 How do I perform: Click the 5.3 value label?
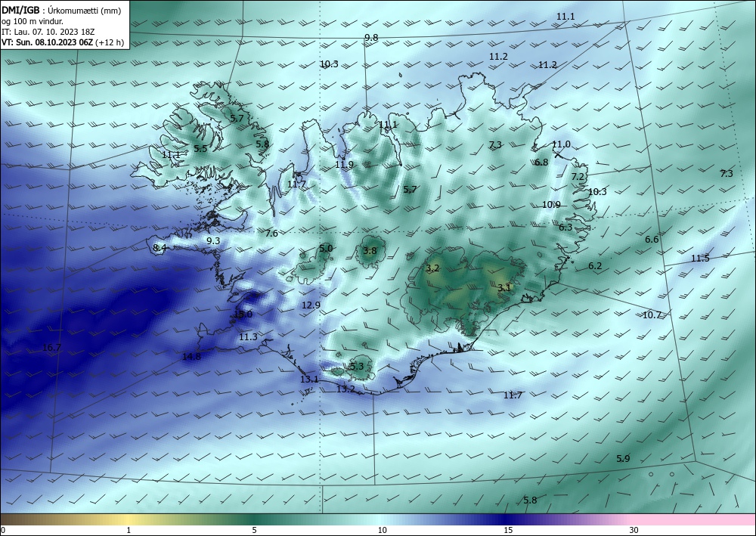(357, 367)
